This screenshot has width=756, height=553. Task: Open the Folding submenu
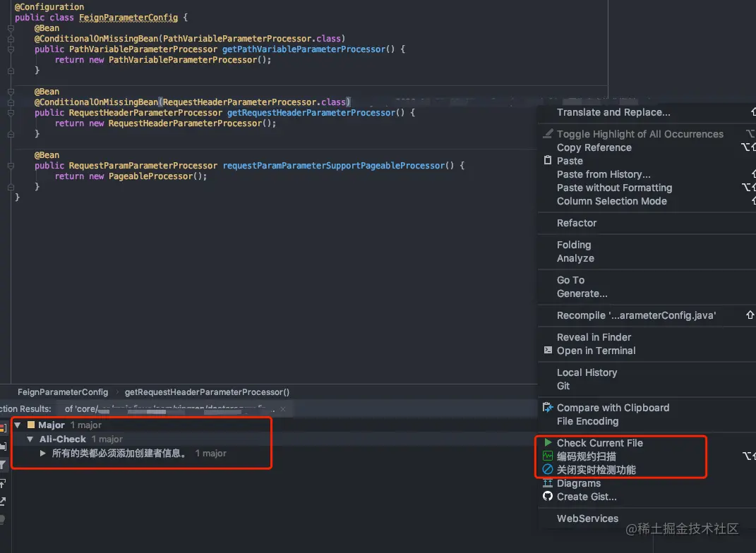(574, 245)
